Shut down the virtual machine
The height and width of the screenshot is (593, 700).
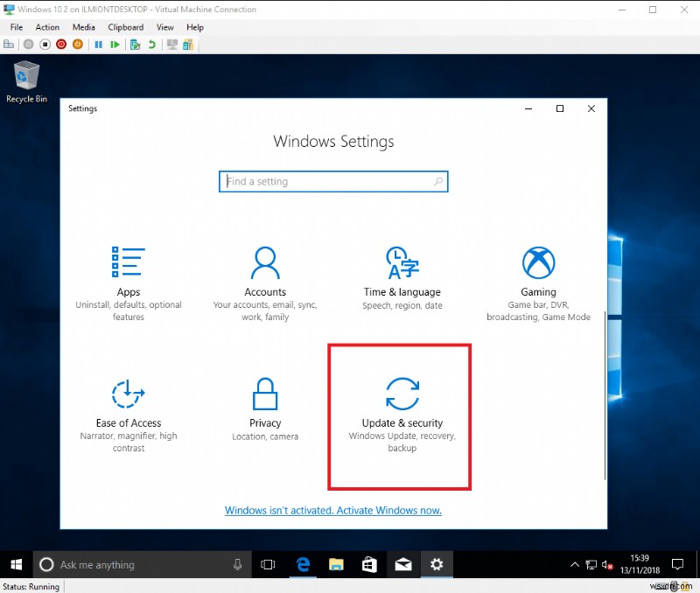point(60,44)
